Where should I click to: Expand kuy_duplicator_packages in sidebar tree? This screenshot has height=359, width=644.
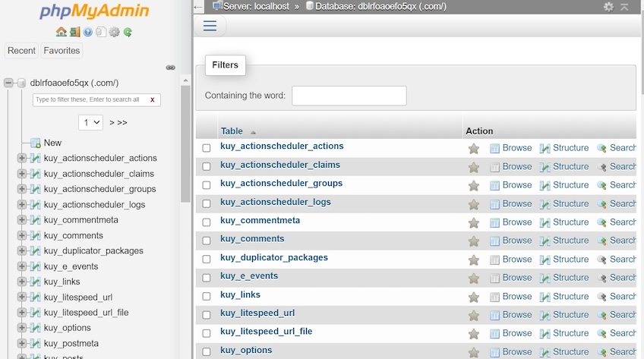(x=22, y=250)
